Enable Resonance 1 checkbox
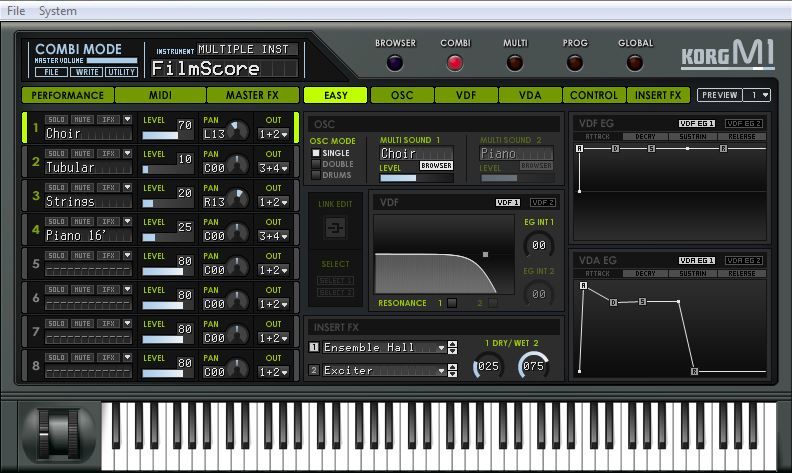This screenshot has height=473, width=792. [x=452, y=303]
